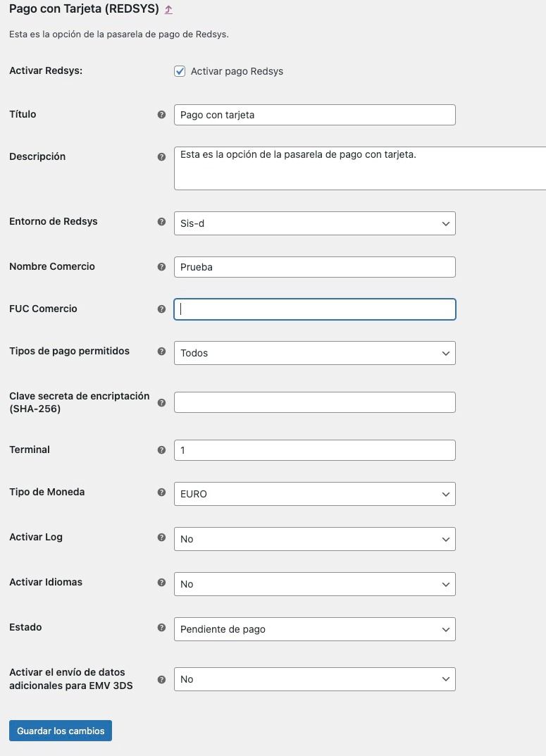The width and height of the screenshot is (546, 756).
Task: Click the help icon for Nombre Comercio
Action: tap(161, 266)
